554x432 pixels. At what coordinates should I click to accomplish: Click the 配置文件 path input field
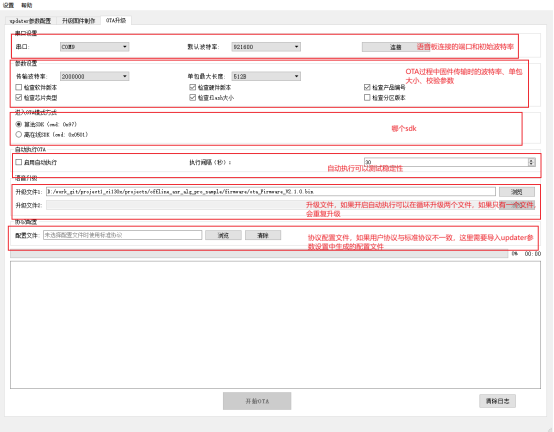(122, 235)
